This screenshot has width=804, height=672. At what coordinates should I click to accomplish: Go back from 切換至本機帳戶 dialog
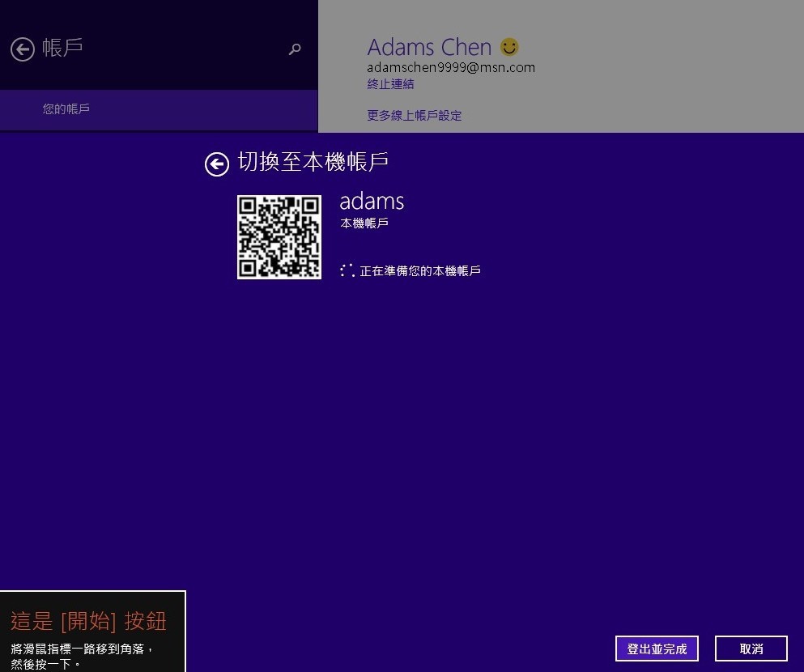217,164
